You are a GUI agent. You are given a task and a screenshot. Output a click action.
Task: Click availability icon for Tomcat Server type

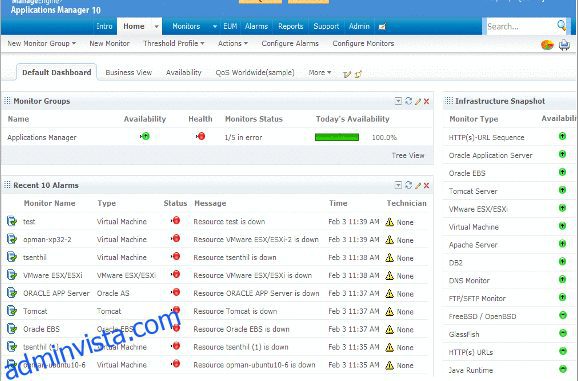pos(562,190)
